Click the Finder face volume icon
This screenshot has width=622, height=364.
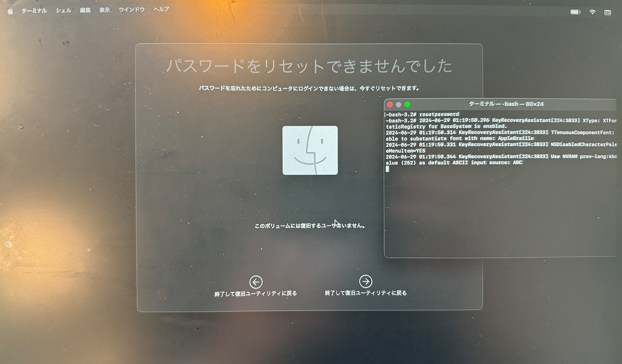[x=310, y=150]
